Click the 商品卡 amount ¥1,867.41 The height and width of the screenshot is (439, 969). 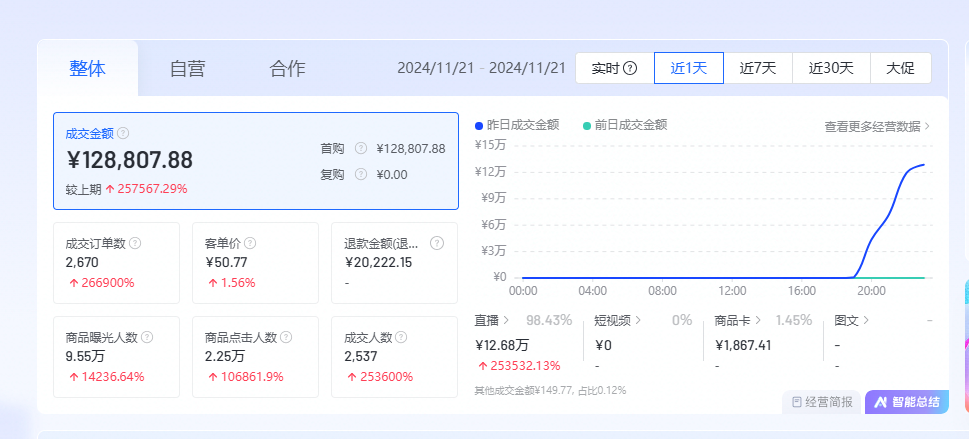click(743, 345)
